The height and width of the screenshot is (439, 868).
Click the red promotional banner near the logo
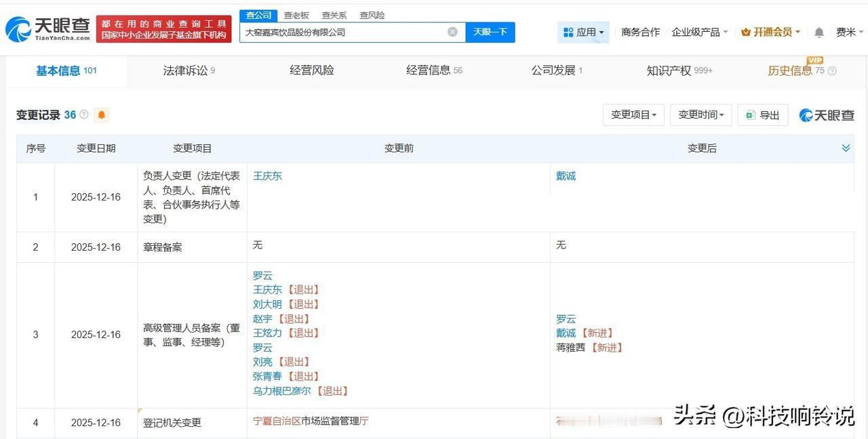[163, 29]
